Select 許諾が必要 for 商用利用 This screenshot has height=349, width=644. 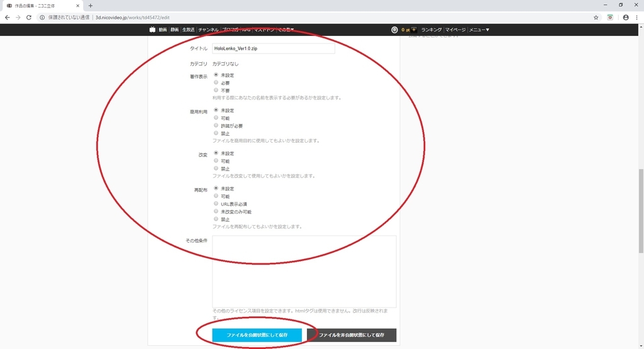click(216, 125)
